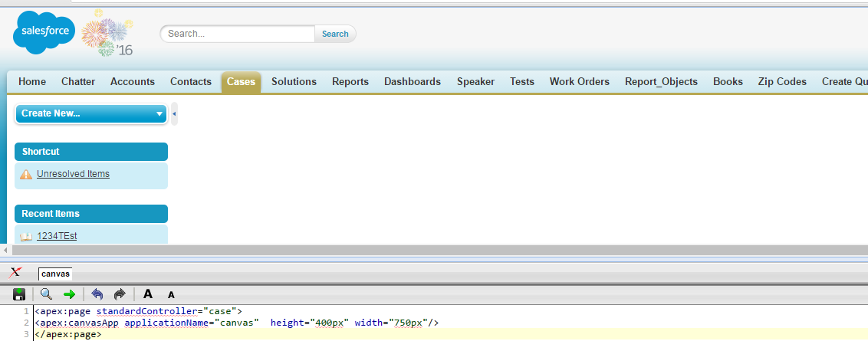Open search with the magnifying glass icon
This screenshot has height=364, width=868.
point(46,294)
